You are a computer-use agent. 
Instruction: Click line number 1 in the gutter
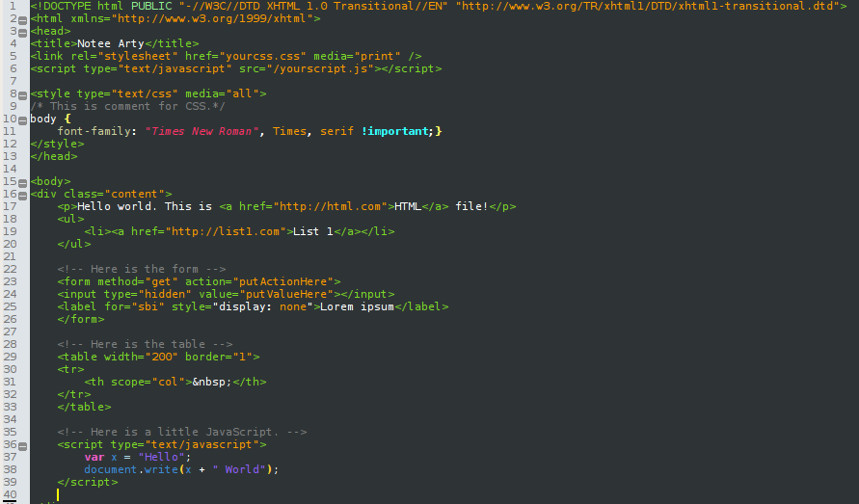[x=13, y=6]
